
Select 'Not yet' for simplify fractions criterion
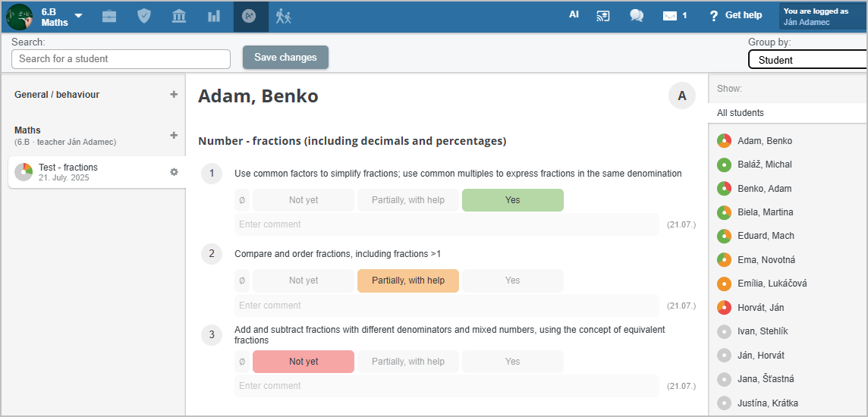303,200
